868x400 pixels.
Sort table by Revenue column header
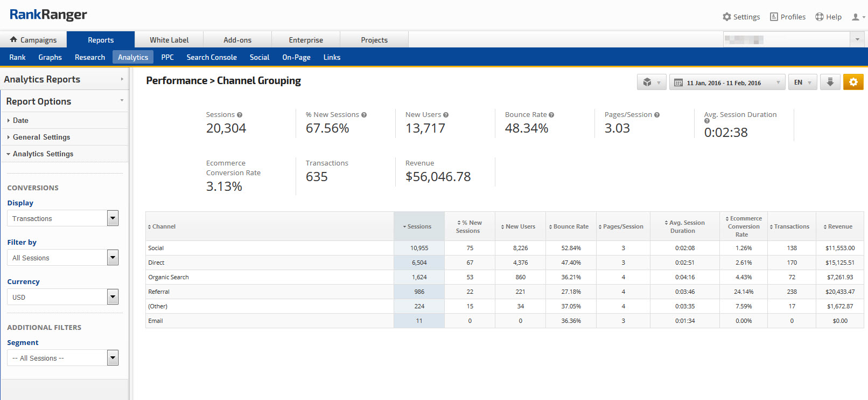pyautogui.click(x=839, y=226)
